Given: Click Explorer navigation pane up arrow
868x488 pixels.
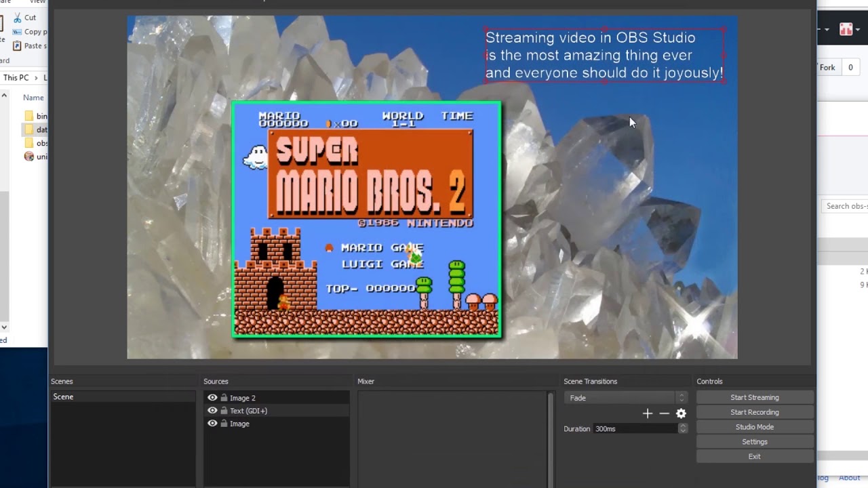Looking at the screenshot, I should [4, 96].
